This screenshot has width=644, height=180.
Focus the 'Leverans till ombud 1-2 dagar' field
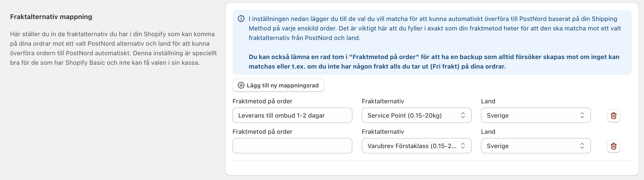point(292,115)
